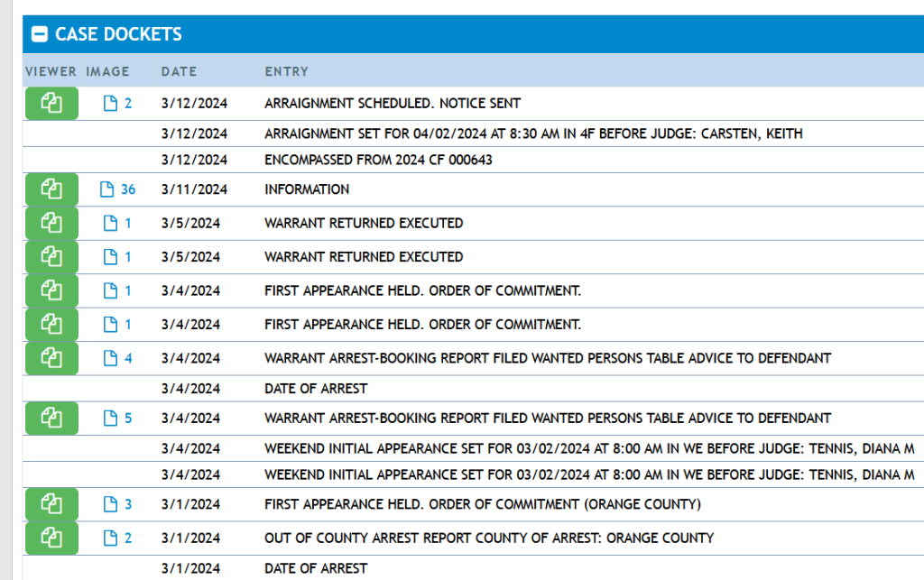The width and height of the screenshot is (924, 580).
Task: Open the 2-page Out of County Arrest image
Action: pyautogui.click(x=119, y=539)
